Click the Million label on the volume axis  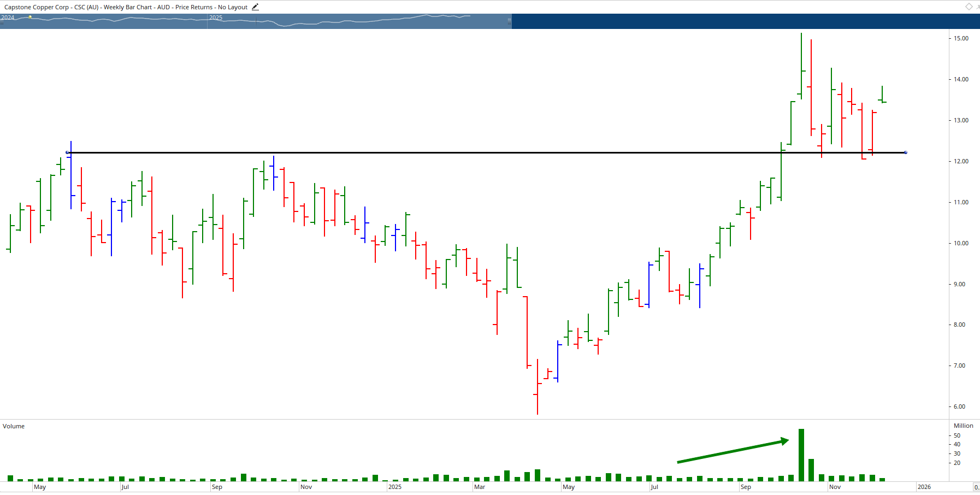pos(964,426)
